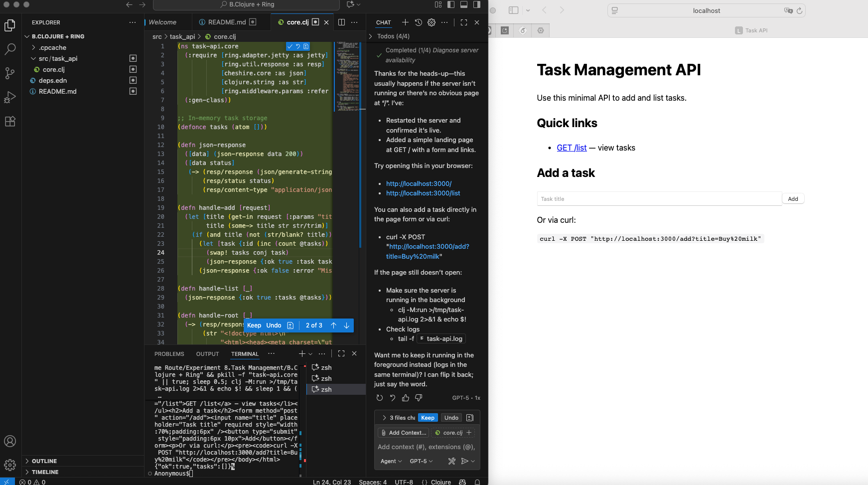868x485 pixels.
Task: Toggle the secondary sidebar layout button
Action: coord(477,4)
